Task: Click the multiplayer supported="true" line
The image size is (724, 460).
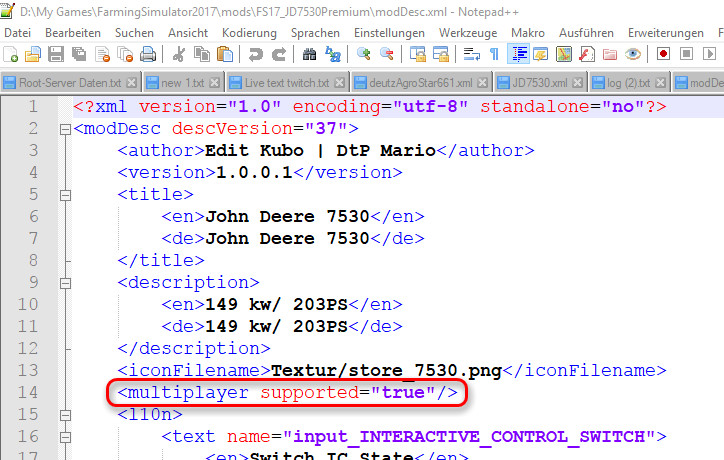Action: click(x=287, y=393)
